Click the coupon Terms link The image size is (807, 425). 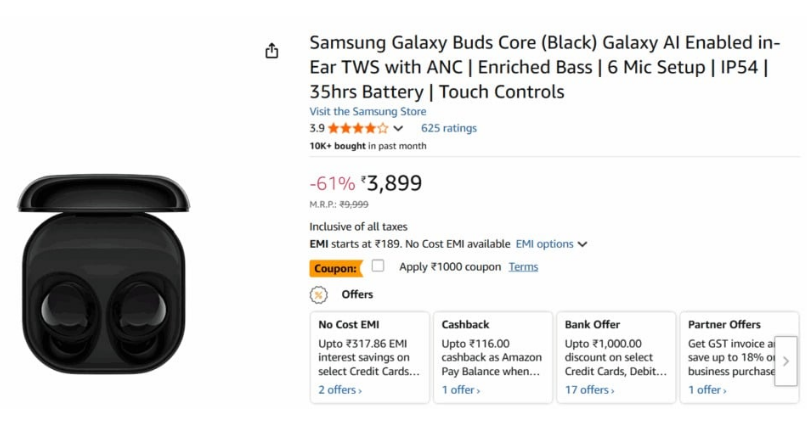[523, 267]
